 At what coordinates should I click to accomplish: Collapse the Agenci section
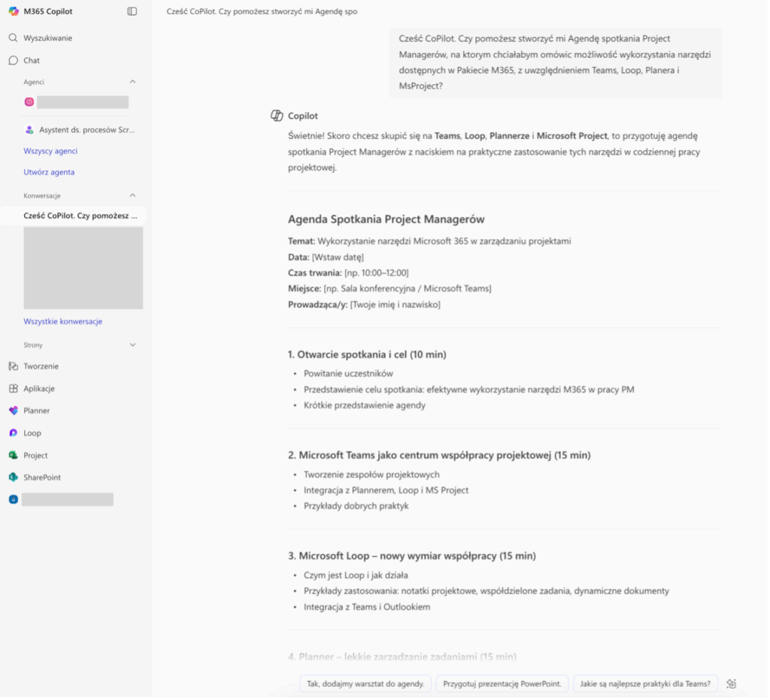(x=133, y=82)
